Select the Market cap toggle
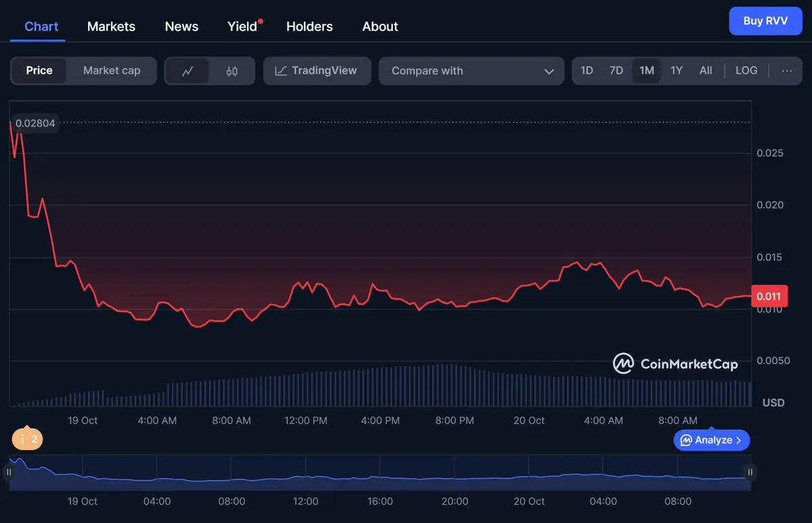 pos(112,70)
